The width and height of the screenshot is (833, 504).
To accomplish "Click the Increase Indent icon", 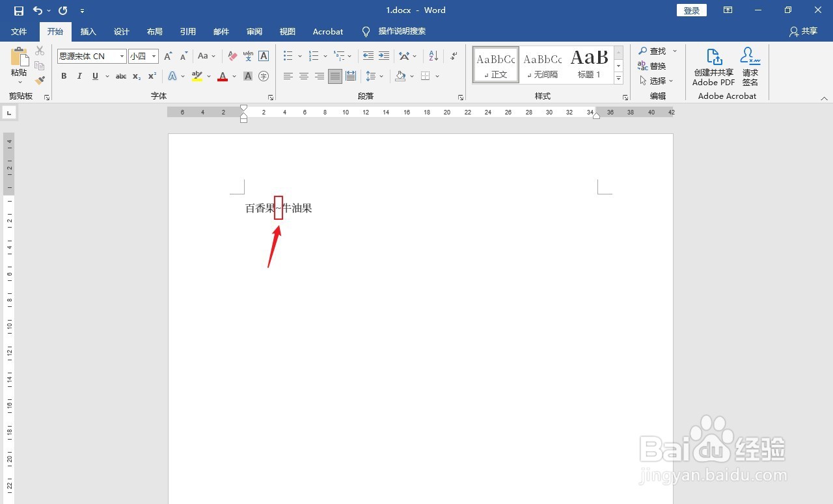I will 384,56.
